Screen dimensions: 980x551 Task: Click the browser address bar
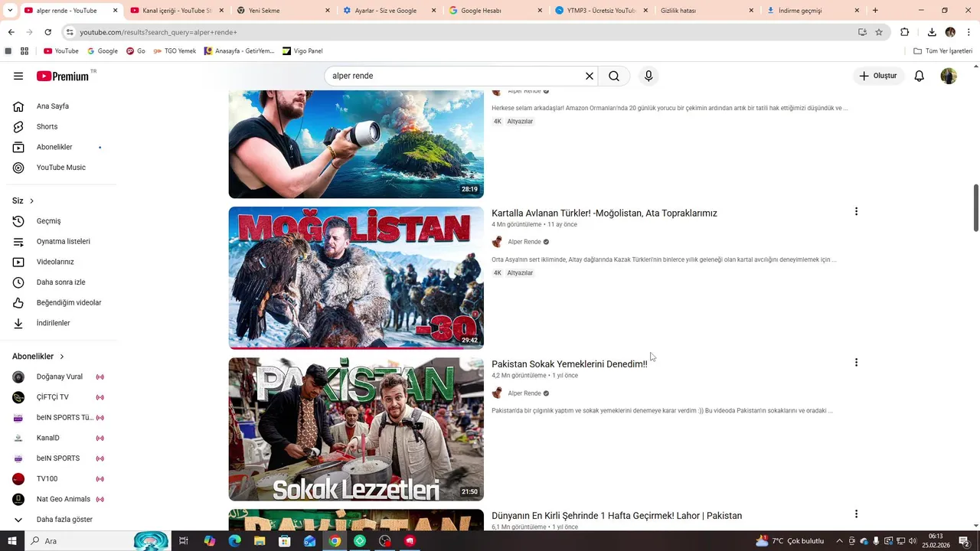click(x=459, y=32)
